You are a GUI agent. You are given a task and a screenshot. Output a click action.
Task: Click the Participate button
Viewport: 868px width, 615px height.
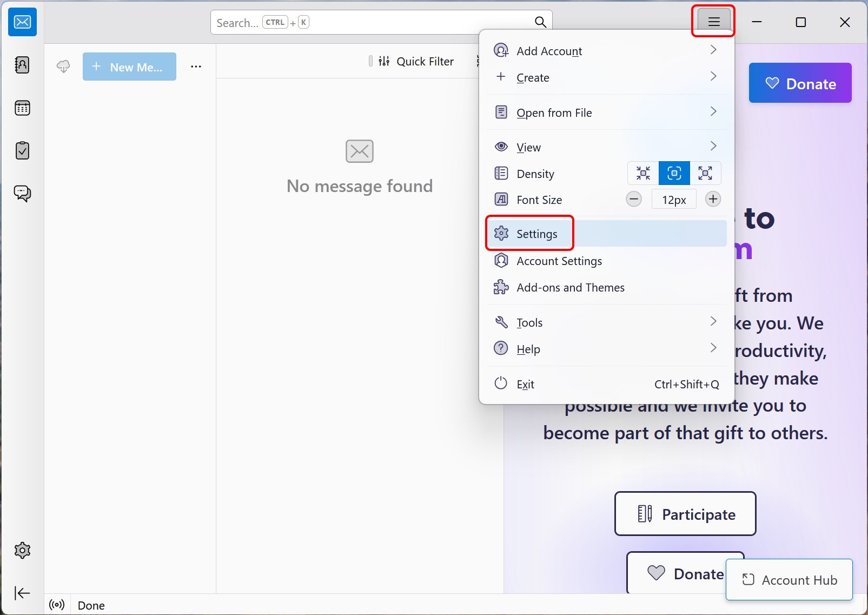click(x=685, y=514)
